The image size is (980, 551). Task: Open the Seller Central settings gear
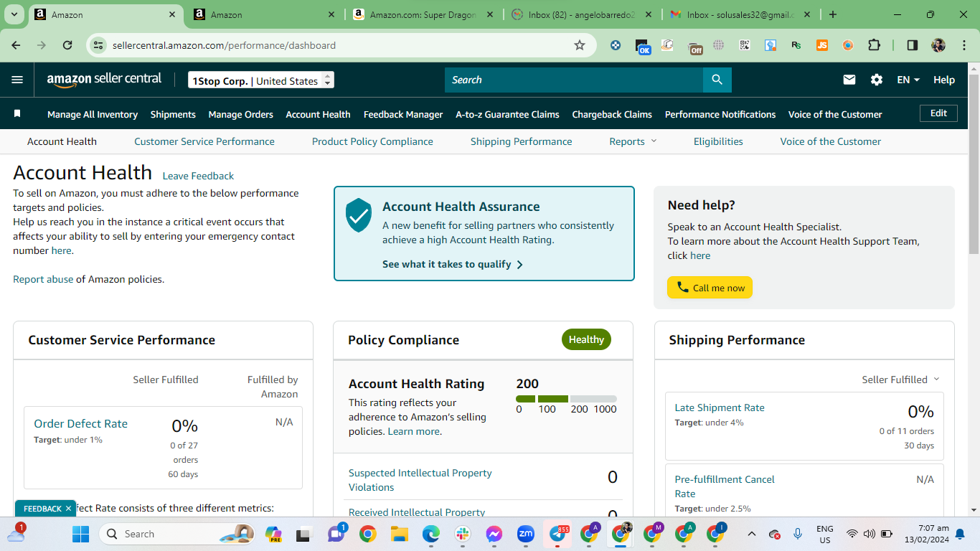click(x=877, y=80)
